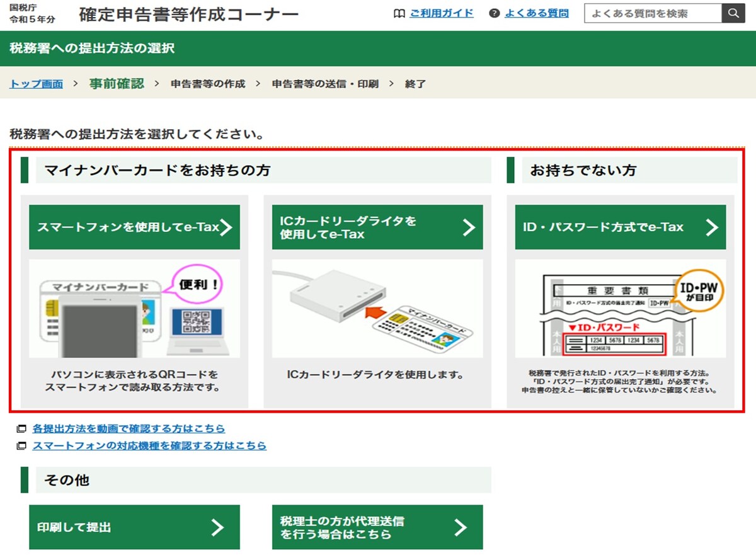
Task: Choose 印刷して提出 button
Action: click(x=134, y=527)
